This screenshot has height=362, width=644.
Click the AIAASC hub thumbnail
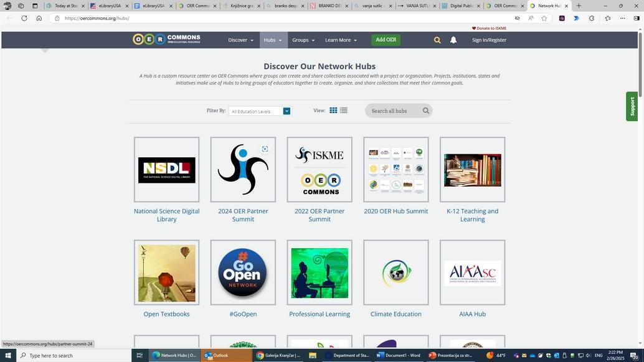pyautogui.click(x=472, y=272)
